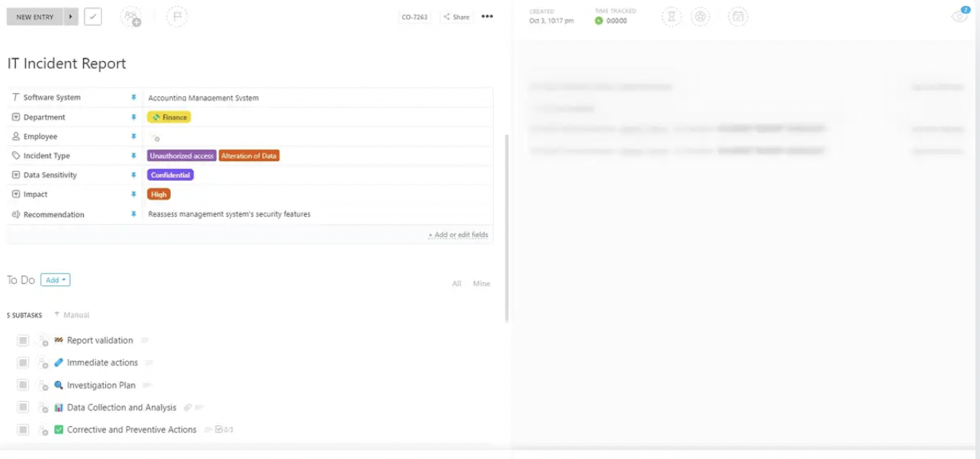Screen dimensions: 980x459
Task: Filter to-dos by Mine
Action: (482, 284)
